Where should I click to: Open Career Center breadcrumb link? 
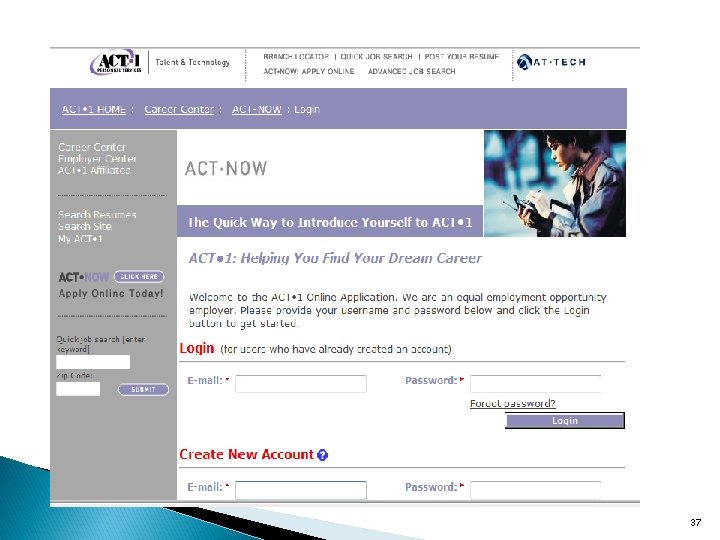[x=179, y=109]
